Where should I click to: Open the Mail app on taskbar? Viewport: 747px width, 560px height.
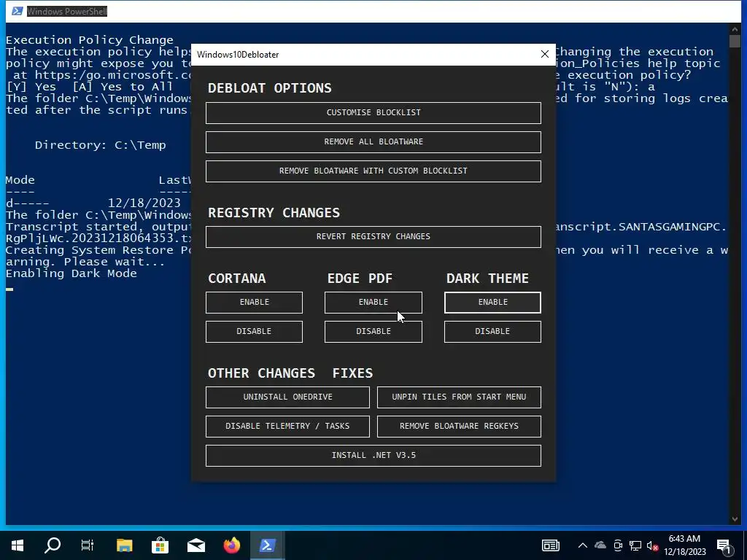click(x=196, y=545)
